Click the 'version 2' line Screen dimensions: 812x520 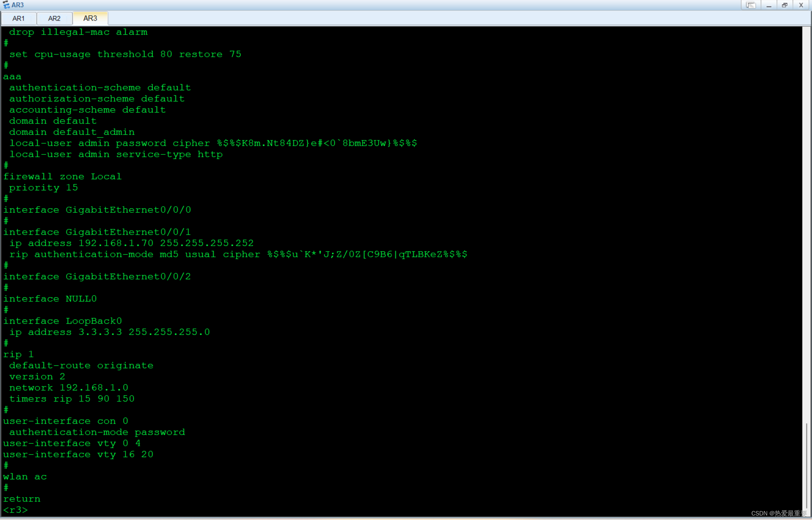[x=37, y=377]
